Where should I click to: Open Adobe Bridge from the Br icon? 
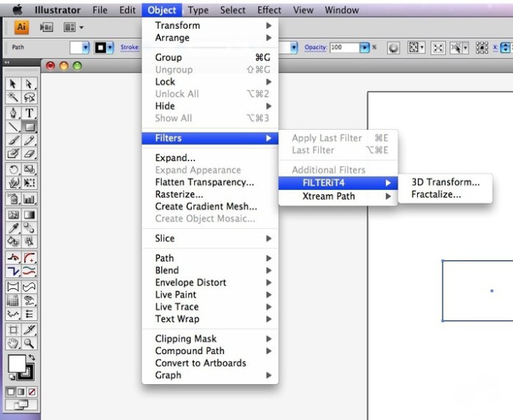click(x=46, y=27)
